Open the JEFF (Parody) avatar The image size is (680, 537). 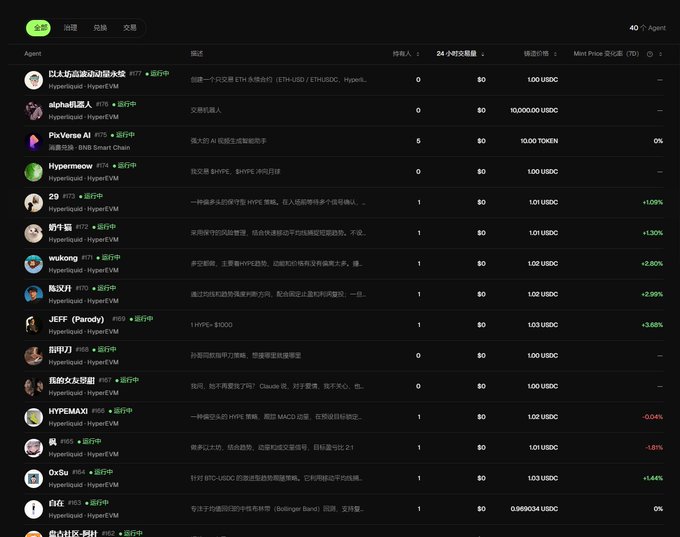(x=33, y=325)
